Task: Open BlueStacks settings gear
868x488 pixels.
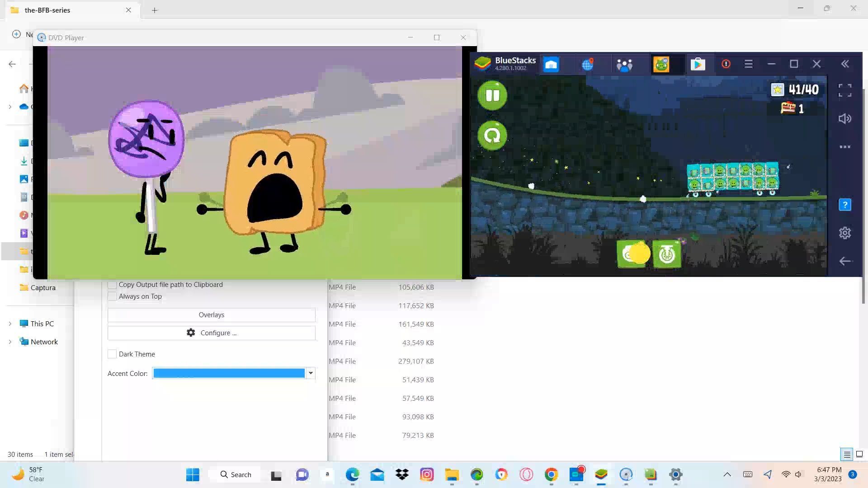Action: 845,233
